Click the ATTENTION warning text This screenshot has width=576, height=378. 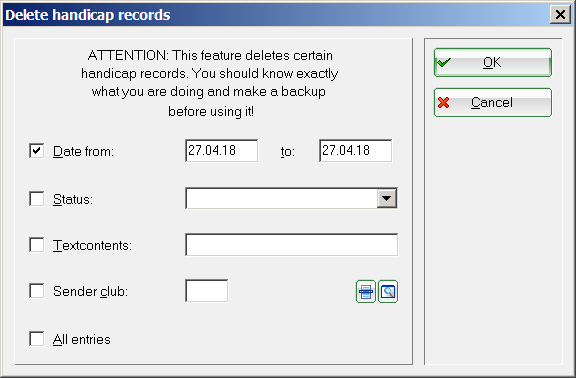210,83
